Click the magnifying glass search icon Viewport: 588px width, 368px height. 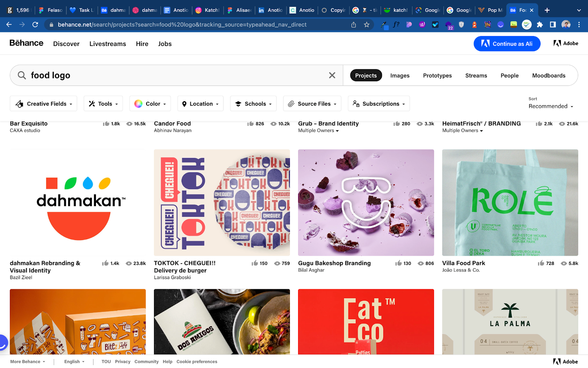tap(22, 75)
